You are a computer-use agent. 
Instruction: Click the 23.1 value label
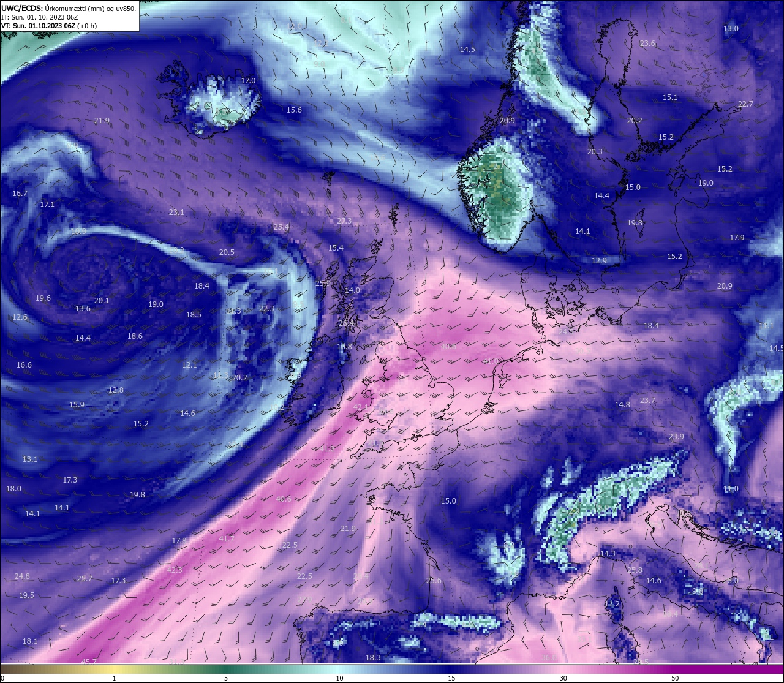click(176, 213)
